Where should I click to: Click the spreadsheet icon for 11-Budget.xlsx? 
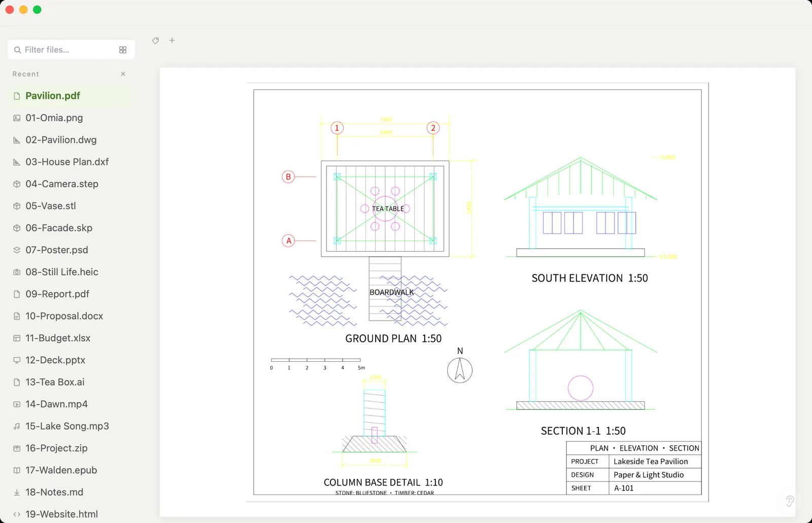pyautogui.click(x=17, y=338)
